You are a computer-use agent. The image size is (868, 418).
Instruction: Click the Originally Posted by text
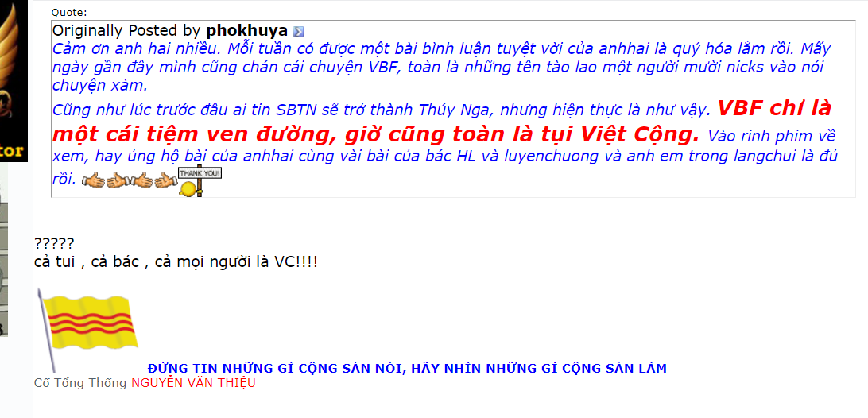tap(127, 30)
